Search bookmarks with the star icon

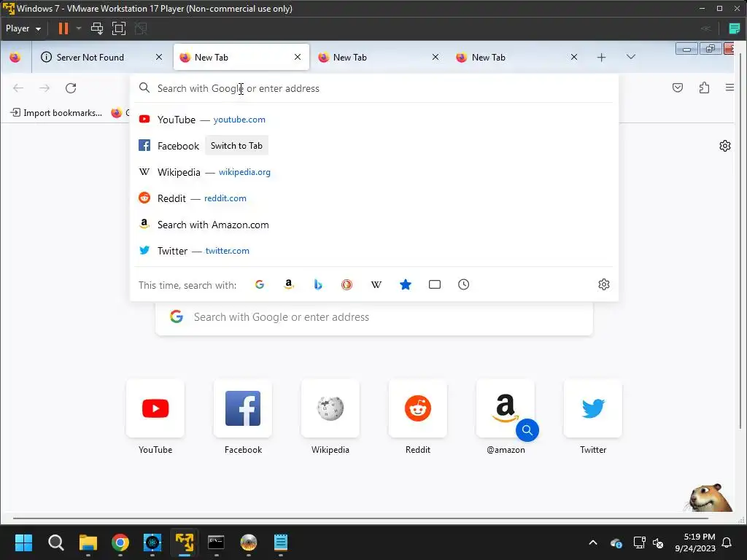[406, 285]
